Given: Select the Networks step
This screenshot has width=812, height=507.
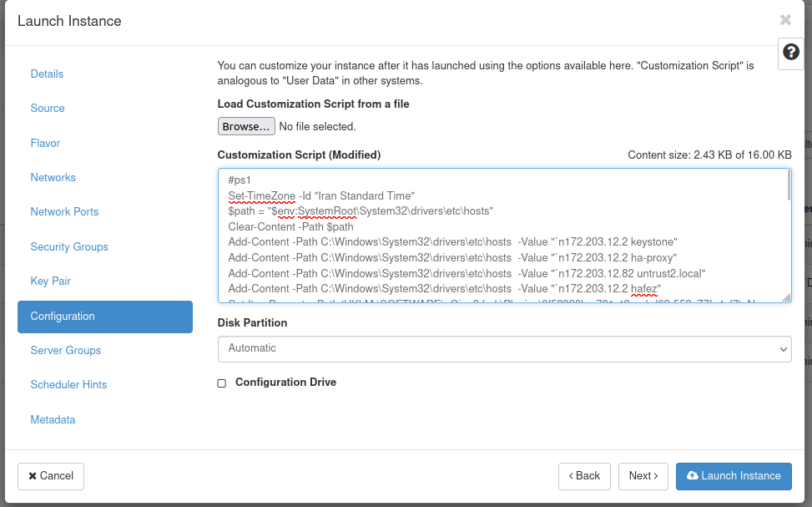Looking at the screenshot, I should (x=53, y=178).
